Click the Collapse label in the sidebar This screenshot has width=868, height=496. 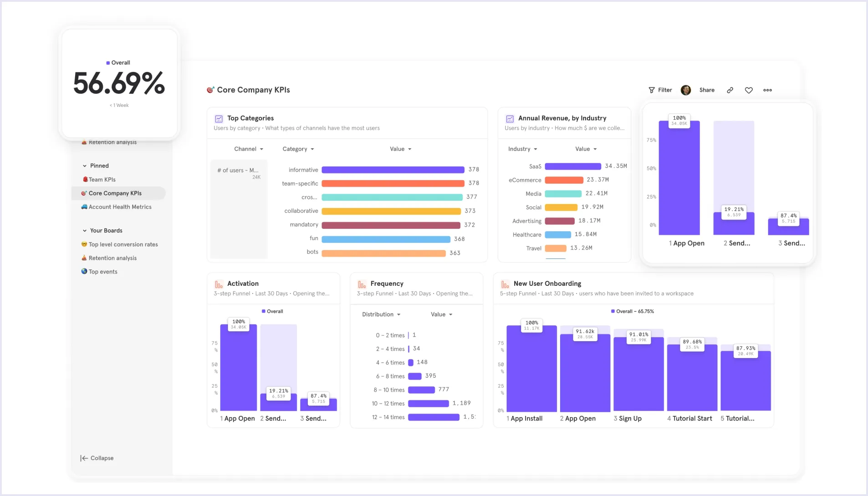click(102, 458)
